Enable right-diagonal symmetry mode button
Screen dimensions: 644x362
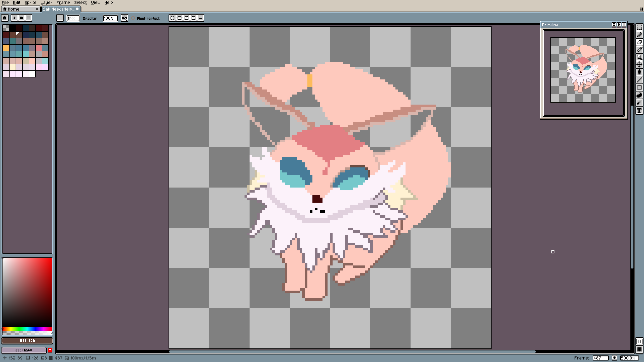click(186, 18)
